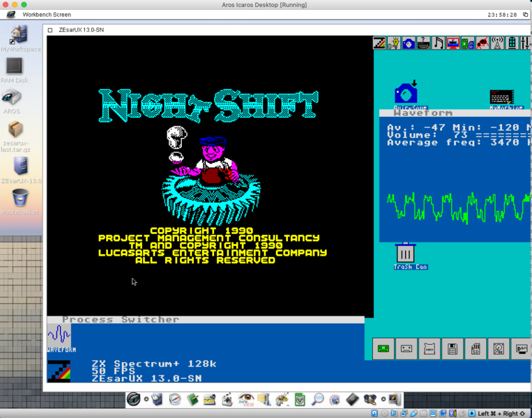This screenshot has width=532, height=418.
Task: Click the 'ZEsarUX 13.0-SN' version text
Action: [x=146, y=378]
